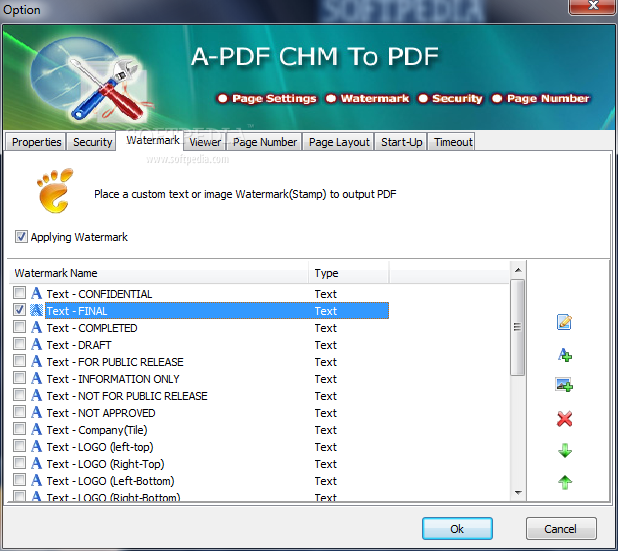This screenshot has height=551, width=618.
Task: Enable the FOR PUBLIC RELEASE watermark checkbox
Action: coord(19,361)
